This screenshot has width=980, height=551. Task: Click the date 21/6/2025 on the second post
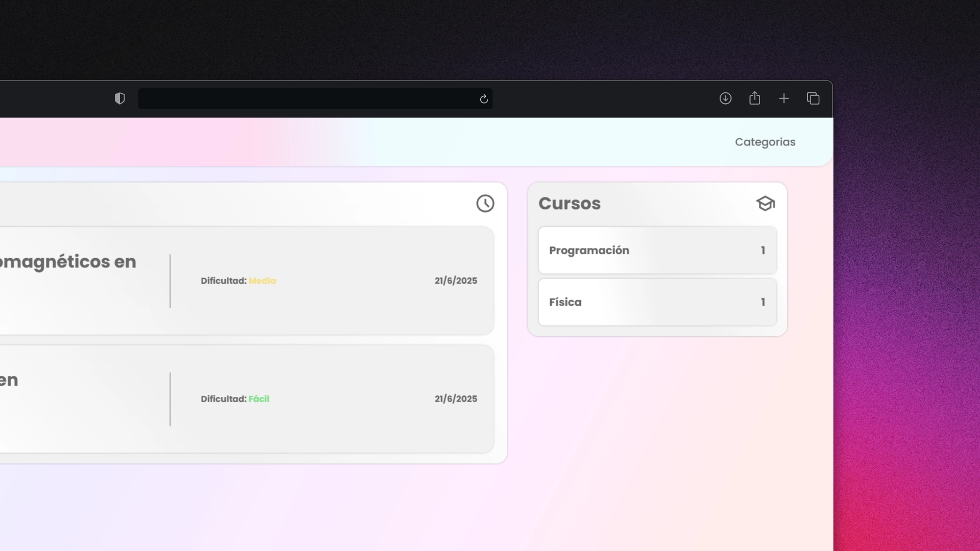tap(455, 399)
